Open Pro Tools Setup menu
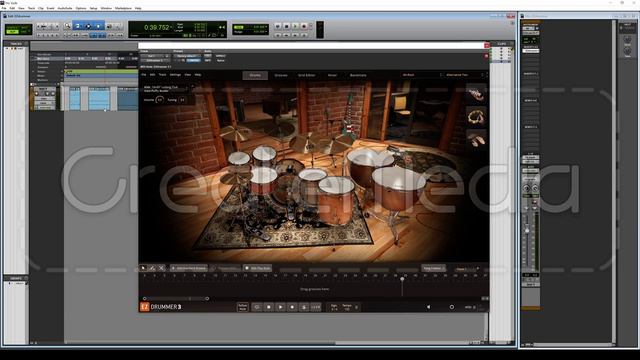Viewport: 640px width, 360px height. pyautogui.click(x=93, y=8)
